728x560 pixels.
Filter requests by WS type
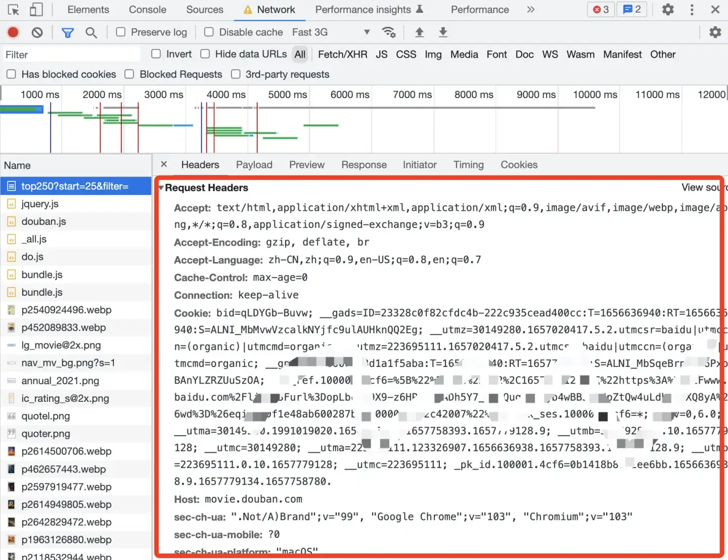(550, 54)
